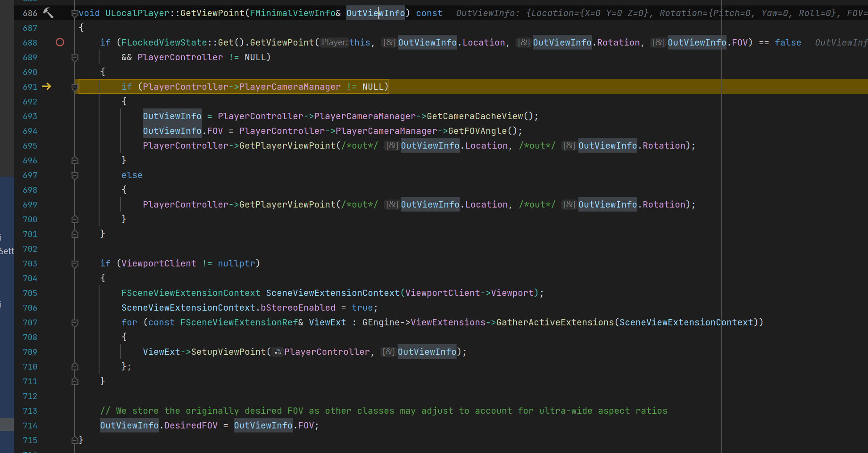Click the 'false' keyword on line 688
This screenshot has height=453, width=868.
(x=788, y=42)
